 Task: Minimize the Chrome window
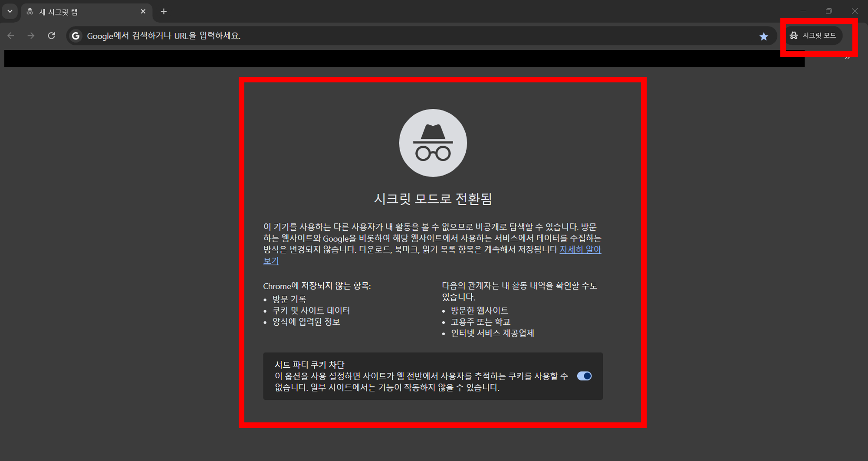coord(803,11)
